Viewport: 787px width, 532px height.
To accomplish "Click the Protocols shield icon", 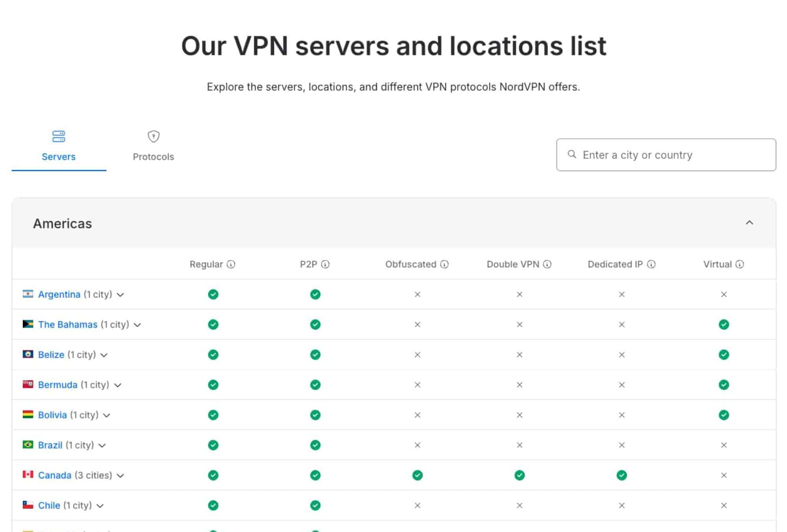I will (153, 136).
